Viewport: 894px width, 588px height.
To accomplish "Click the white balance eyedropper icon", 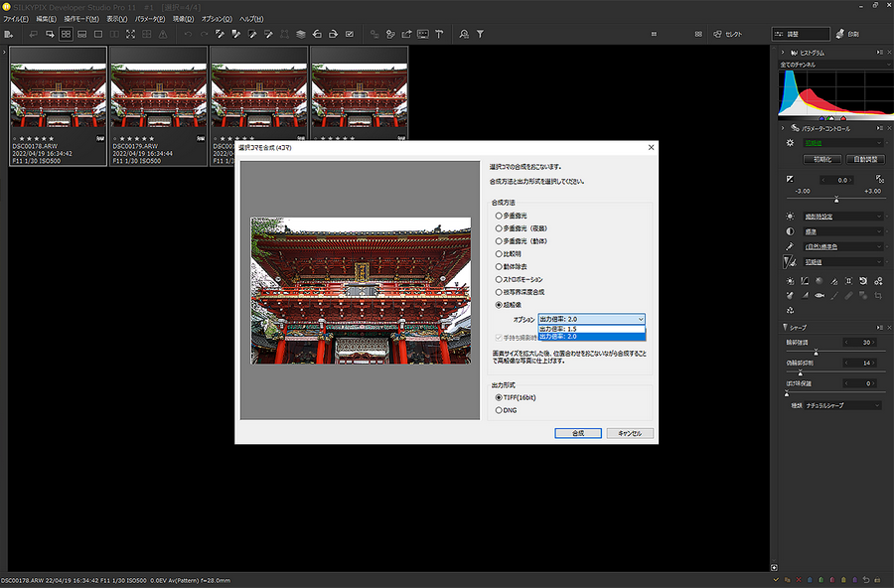I will click(791, 246).
